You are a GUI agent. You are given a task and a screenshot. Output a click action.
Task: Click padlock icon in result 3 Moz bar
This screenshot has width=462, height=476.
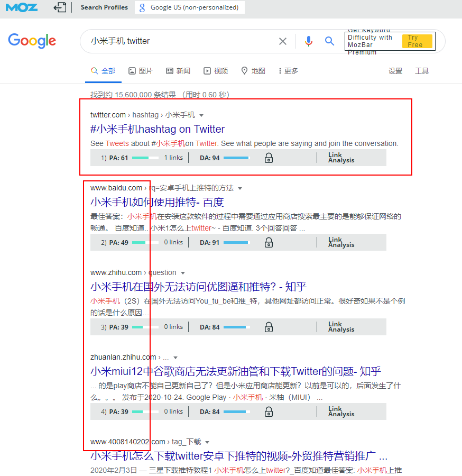(269, 327)
